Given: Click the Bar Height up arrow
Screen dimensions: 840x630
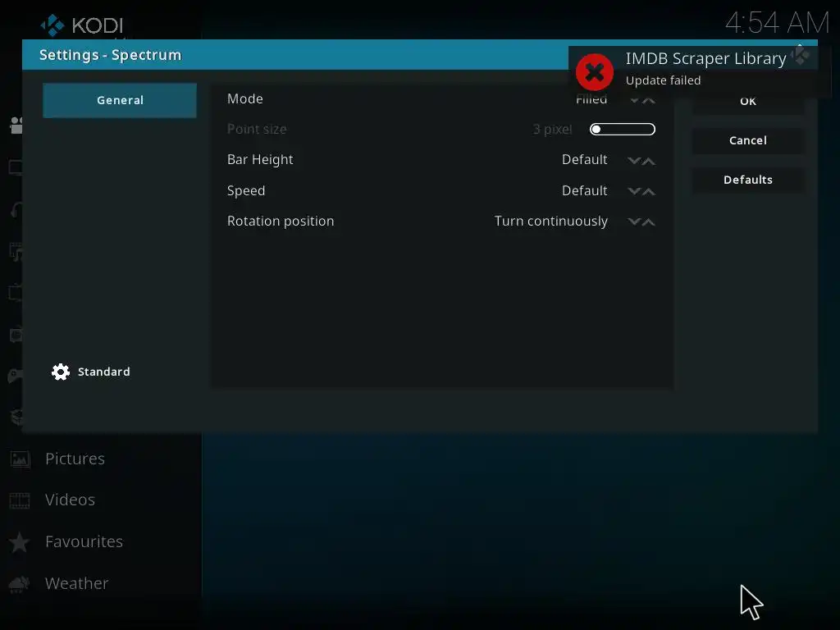Looking at the screenshot, I should 649,161.
